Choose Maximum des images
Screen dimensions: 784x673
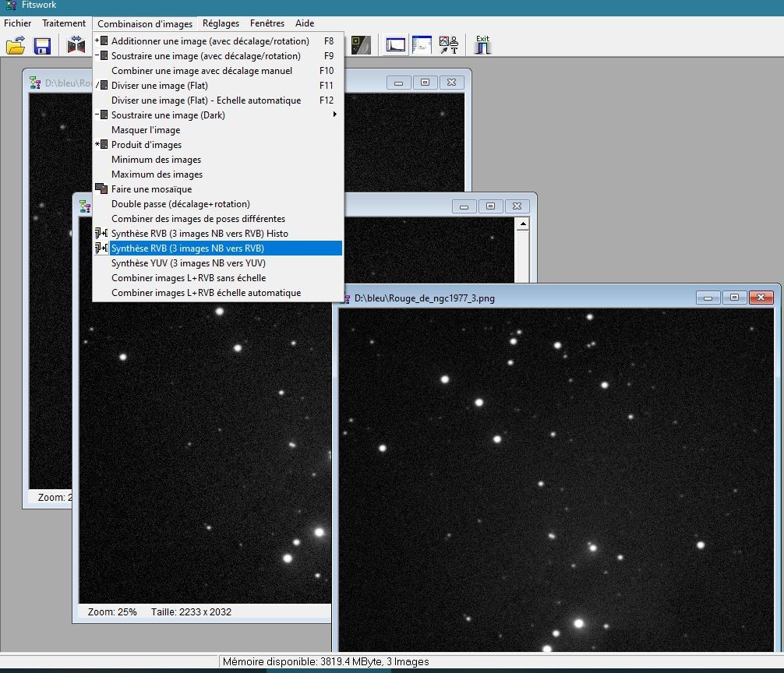click(218, 174)
